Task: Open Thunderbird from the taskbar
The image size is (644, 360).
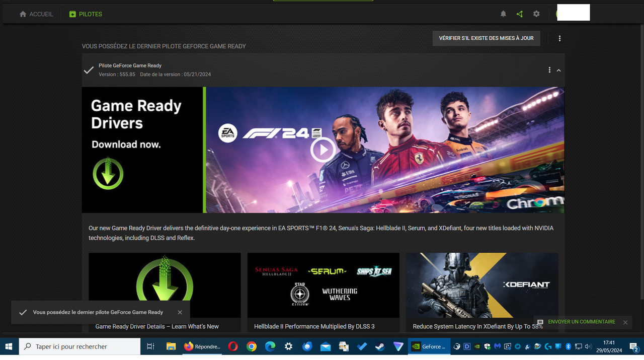Action: 307,346
